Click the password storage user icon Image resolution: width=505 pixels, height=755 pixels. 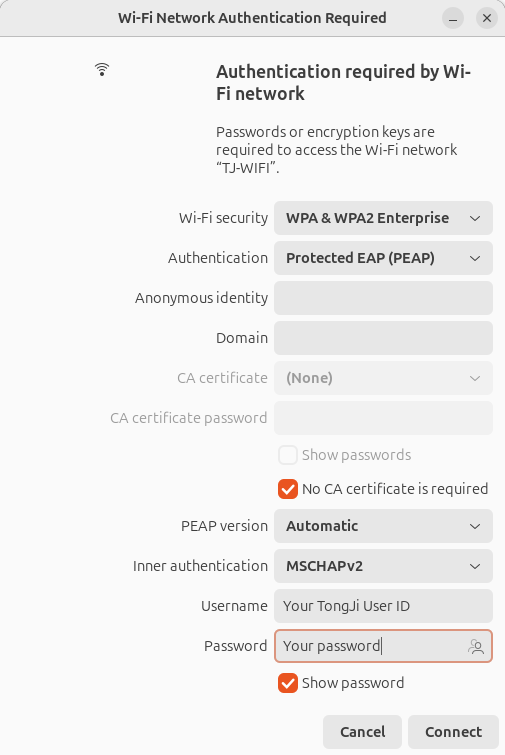pos(476,646)
